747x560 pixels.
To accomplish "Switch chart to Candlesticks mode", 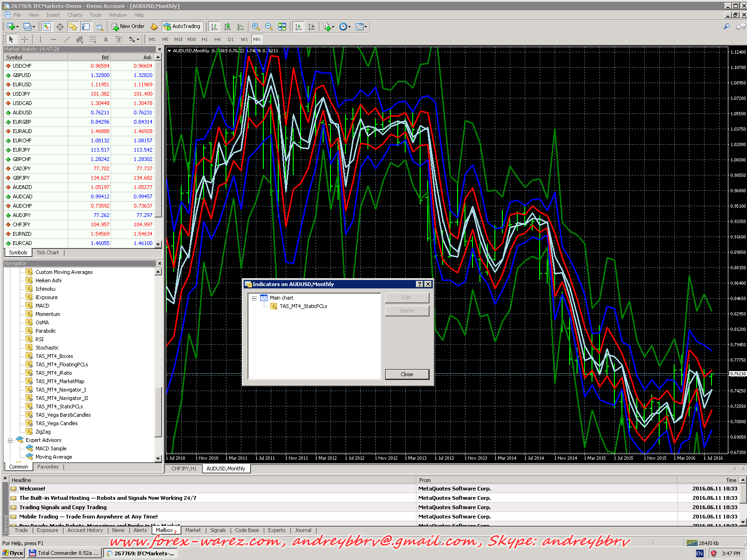I will (x=227, y=27).
